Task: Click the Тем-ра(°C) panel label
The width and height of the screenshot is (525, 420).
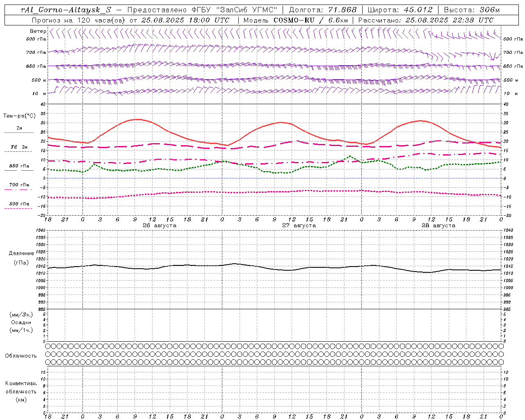Action: click(19, 116)
